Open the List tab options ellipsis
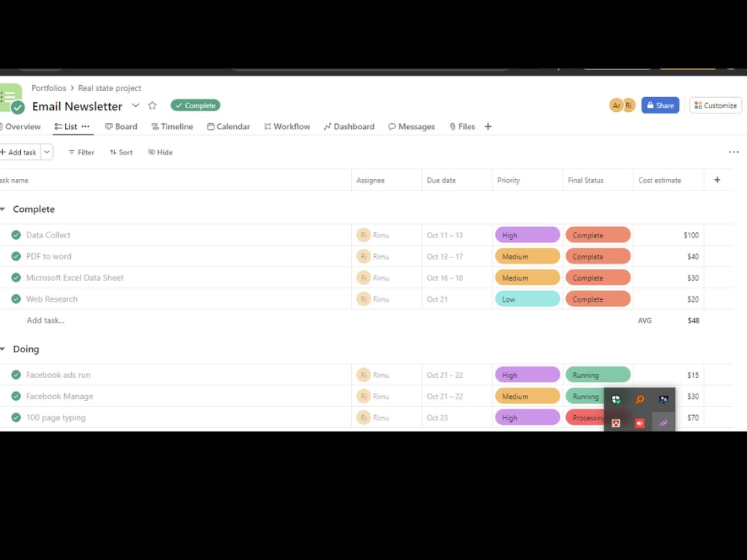Screen dimensions: 747x560 [85, 127]
